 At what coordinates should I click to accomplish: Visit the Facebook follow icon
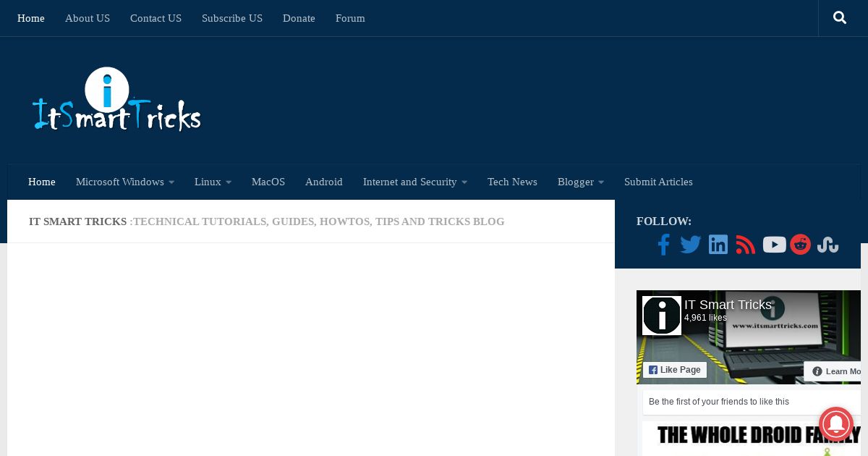pyautogui.click(x=663, y=245)
